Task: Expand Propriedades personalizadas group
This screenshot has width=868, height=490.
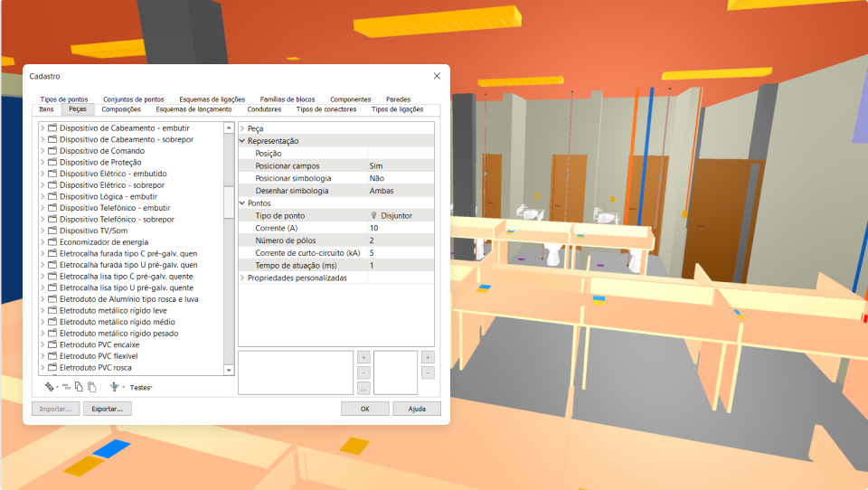Action: pyautogui.click(x=242, y=278)
